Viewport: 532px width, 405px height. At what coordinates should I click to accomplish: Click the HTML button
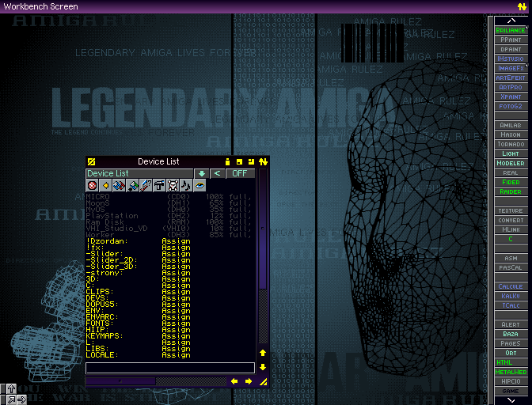tap(511, 362)
